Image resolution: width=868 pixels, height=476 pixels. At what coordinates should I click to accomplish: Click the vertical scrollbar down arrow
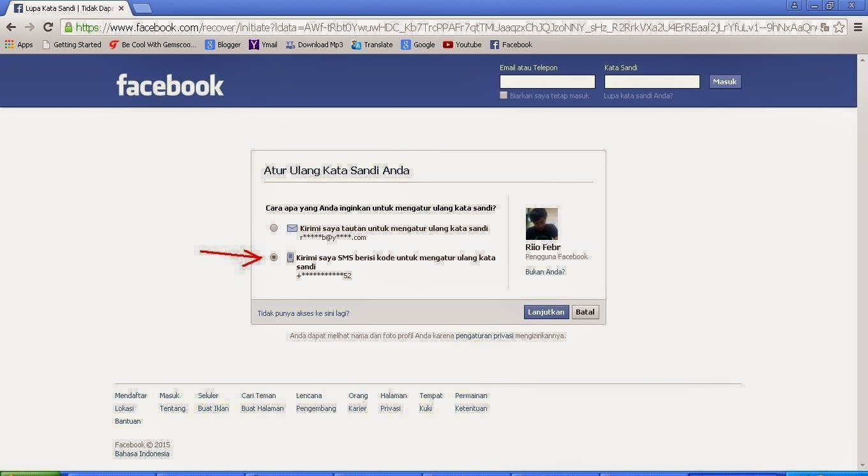pos(862,466)
